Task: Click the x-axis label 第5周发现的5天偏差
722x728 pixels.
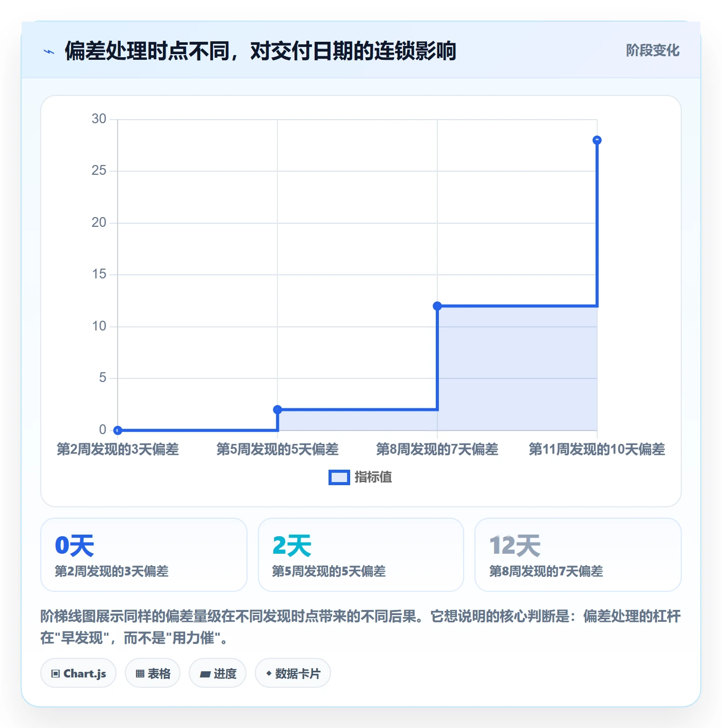Action: pos(277,449)
